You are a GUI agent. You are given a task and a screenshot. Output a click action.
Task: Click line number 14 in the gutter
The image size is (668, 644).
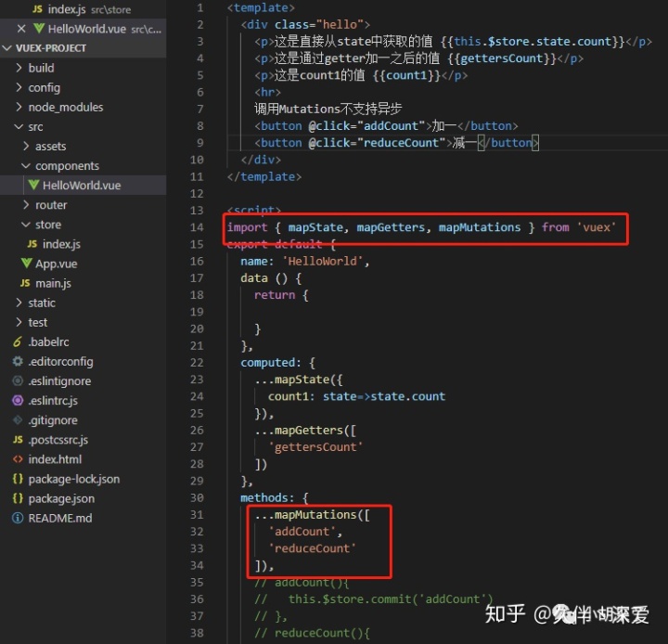(197, 227)
